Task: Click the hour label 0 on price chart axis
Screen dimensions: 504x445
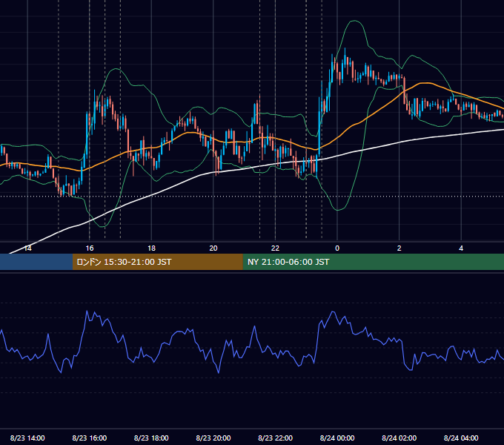Action: [337, 248]
